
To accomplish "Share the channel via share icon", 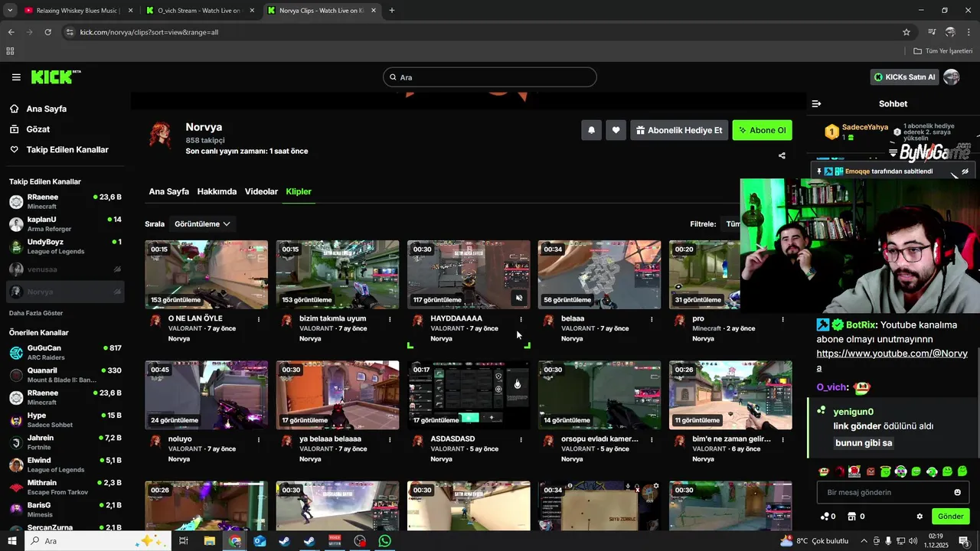I will pos(782,155).
